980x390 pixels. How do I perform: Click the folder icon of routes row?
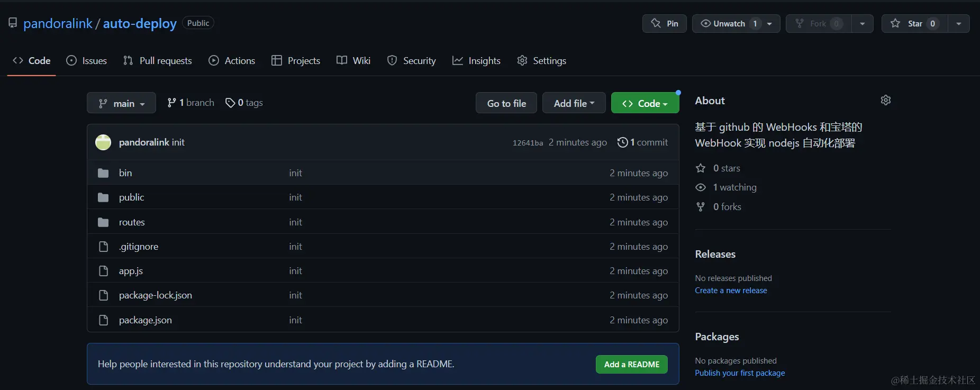click(103, 222)
